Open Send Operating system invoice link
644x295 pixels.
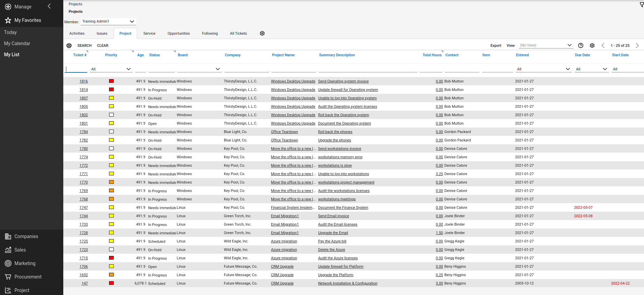pos(343,81)
